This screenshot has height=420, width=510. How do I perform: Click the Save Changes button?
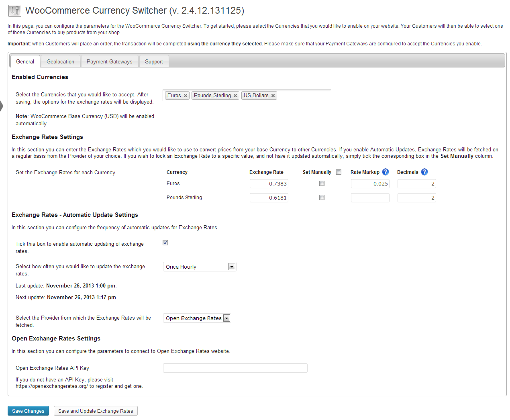[x=28, y=411]
